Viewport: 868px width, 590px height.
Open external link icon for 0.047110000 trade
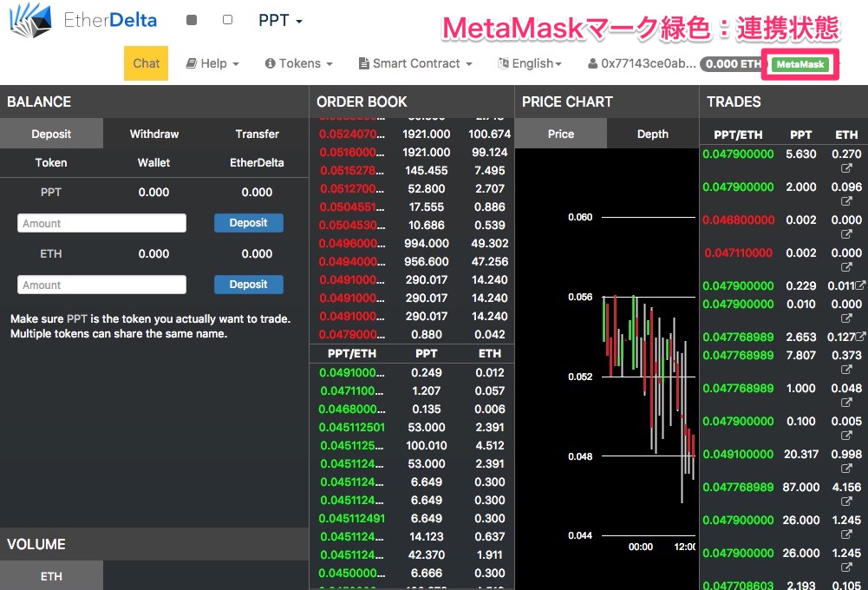pyautogui.click(x=846, y=267)
